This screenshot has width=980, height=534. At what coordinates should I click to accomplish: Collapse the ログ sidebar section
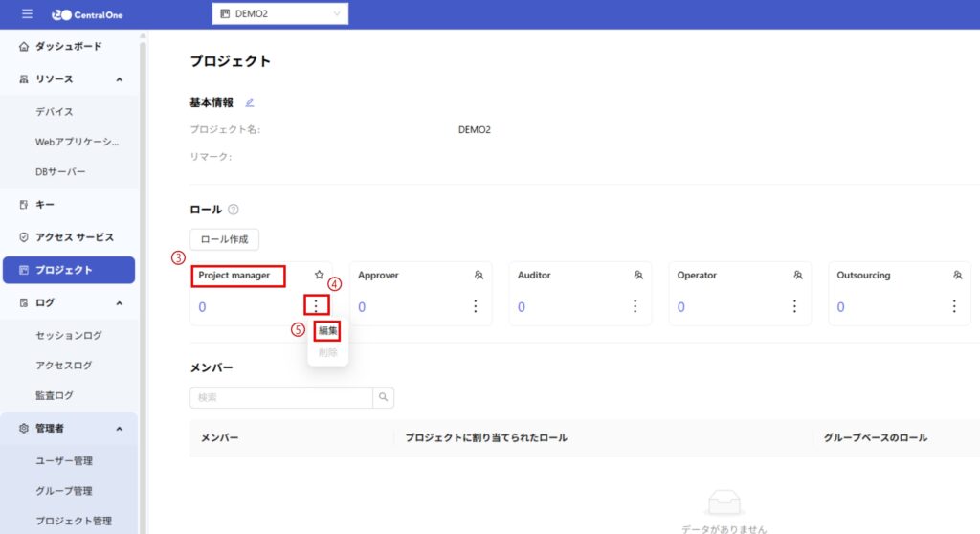(119, 303)
